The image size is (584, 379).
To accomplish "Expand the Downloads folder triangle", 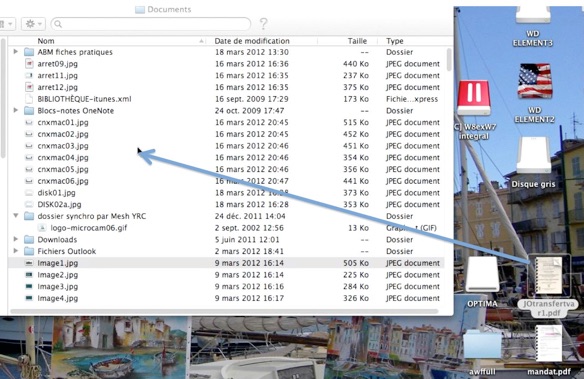I will pos(16,239).
